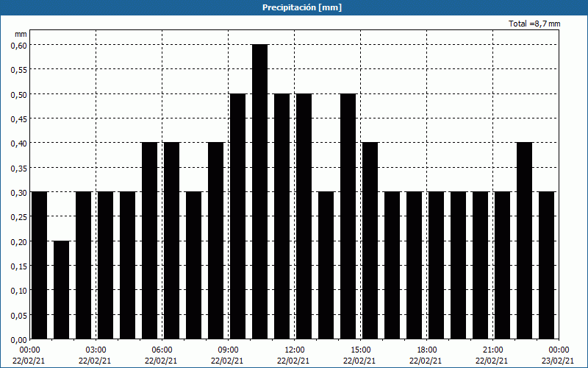
Task: Click the 0,40 bar after 21:00
Action: [524, 241]
